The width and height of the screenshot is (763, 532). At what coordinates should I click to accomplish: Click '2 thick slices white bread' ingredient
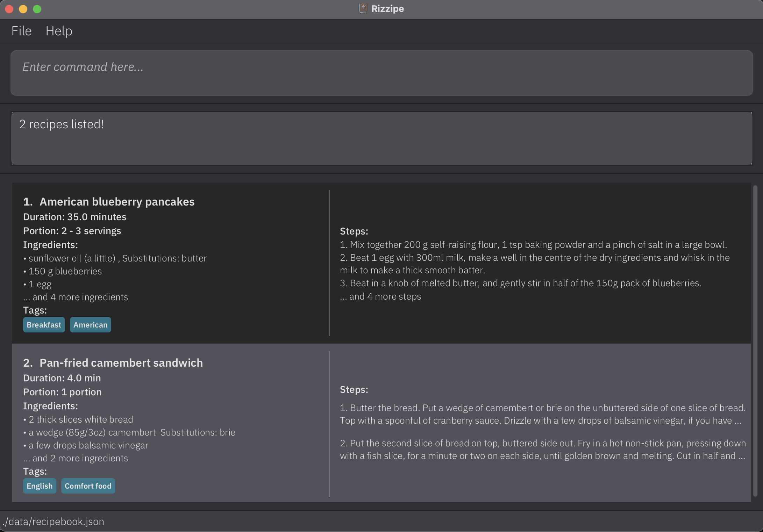coord(78,419)
